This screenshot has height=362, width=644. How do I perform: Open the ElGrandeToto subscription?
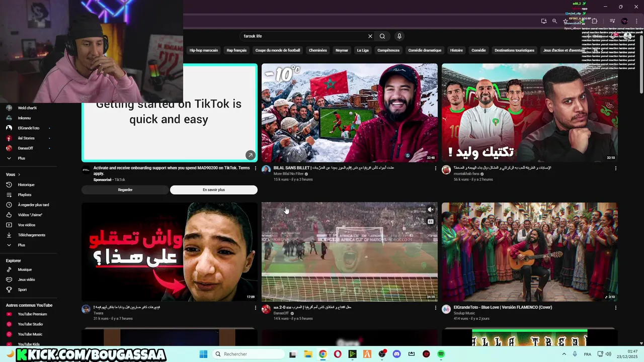coord(28,128)
